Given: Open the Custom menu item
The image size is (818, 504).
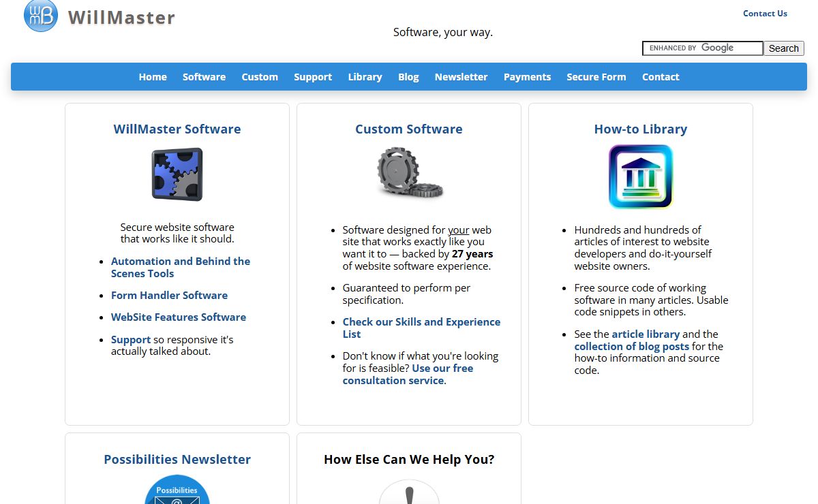Looking at the screenshot, I should tap(260, 77).
